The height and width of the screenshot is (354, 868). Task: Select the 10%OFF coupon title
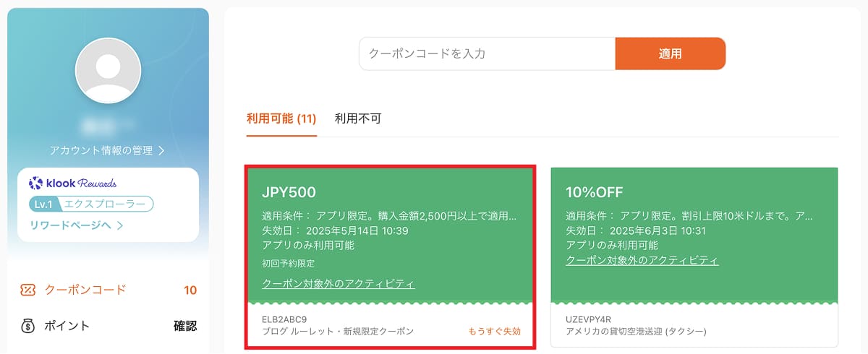[595, 192]
